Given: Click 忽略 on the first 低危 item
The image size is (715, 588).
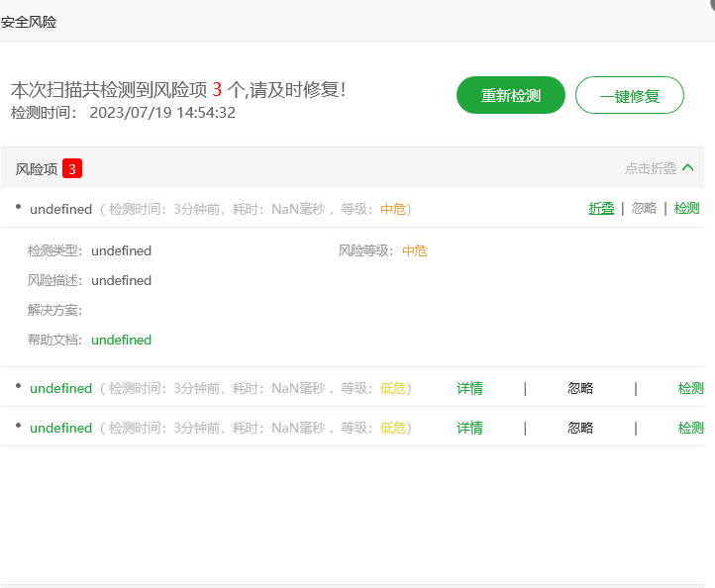Looking at the screenshot, I should pos(580,388).
